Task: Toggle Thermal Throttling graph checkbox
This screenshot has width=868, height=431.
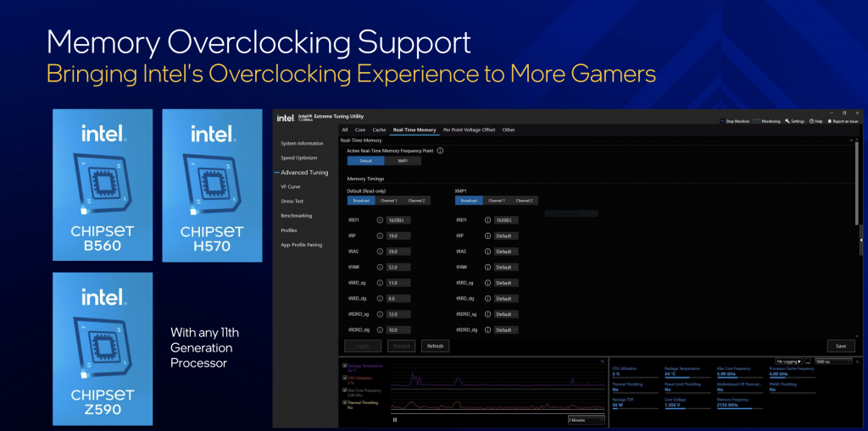Action: pyautogui.click(x=345, y=402)
